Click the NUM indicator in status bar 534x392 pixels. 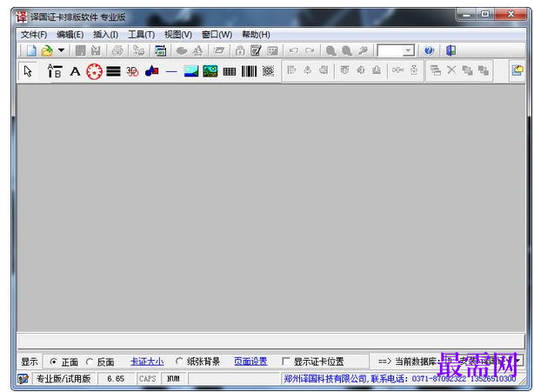coord(173,379)
